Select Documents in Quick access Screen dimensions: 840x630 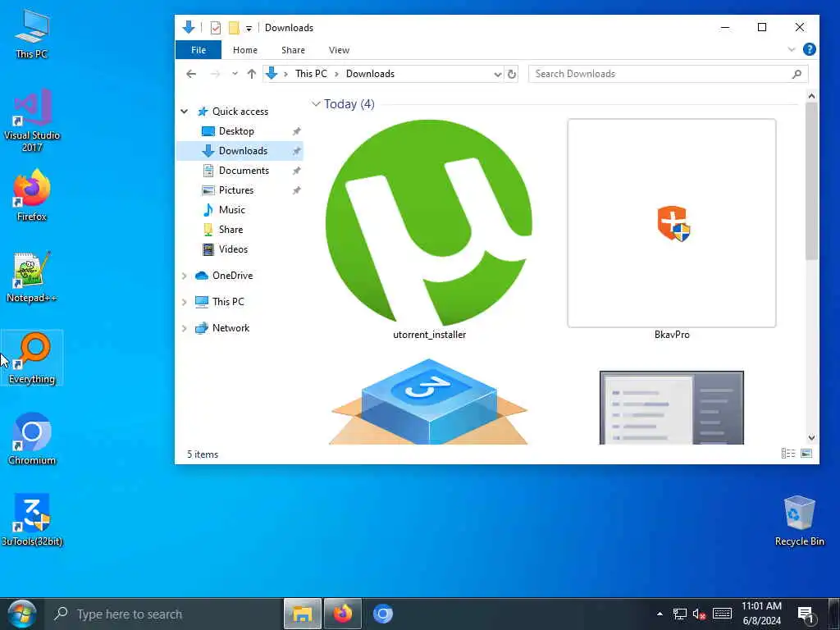244,171
